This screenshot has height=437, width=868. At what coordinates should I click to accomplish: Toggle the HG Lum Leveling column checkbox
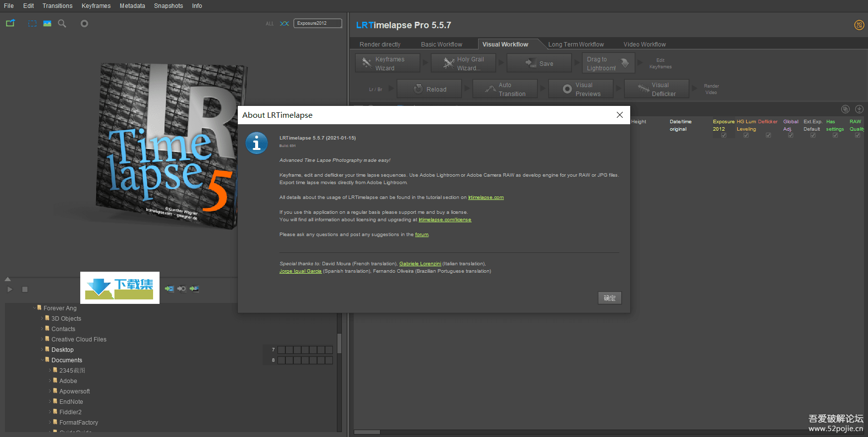click(746, 135)
